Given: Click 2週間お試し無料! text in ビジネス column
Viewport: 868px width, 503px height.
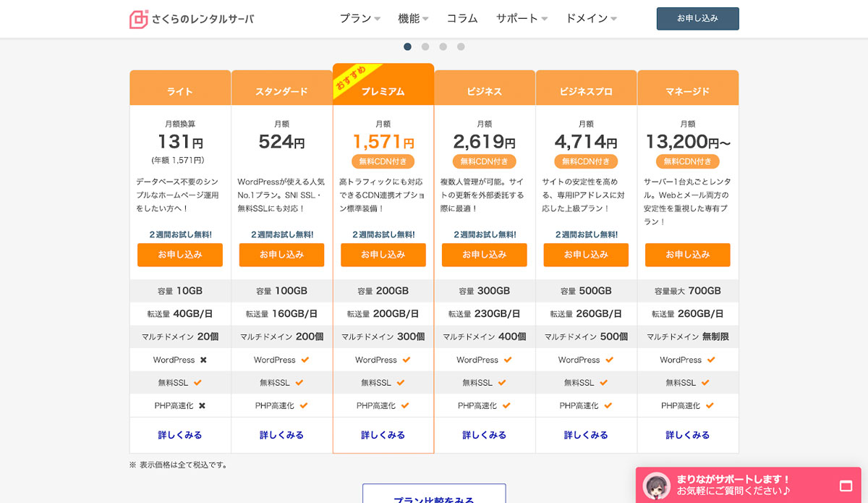Looking at the screenshot, I should pyautogui.click(x=485, y=234).
